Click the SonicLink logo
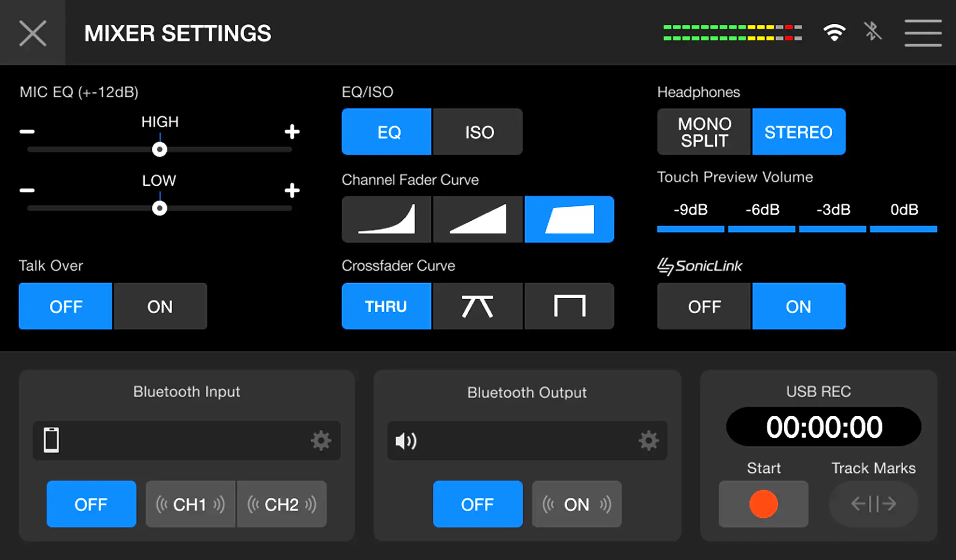Viewport: 956px width, 560px height. [x=700, y=266]
